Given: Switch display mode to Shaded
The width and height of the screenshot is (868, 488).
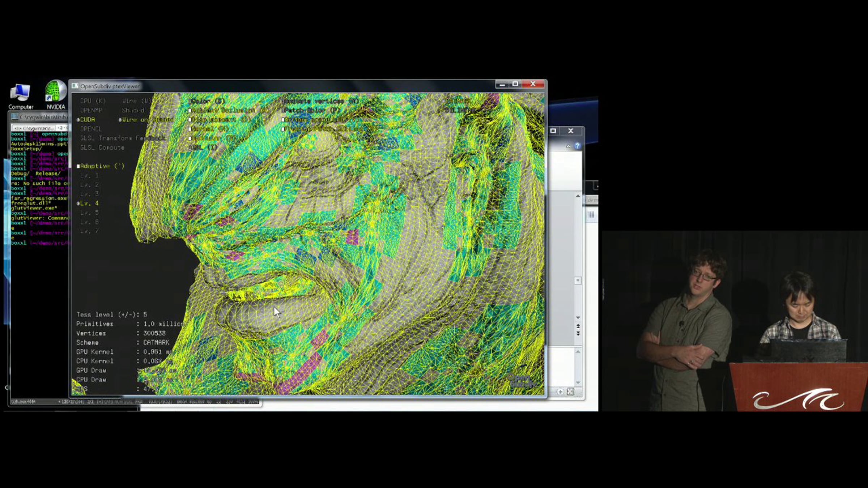Looking at the screenshot, I should pos(133,110).
